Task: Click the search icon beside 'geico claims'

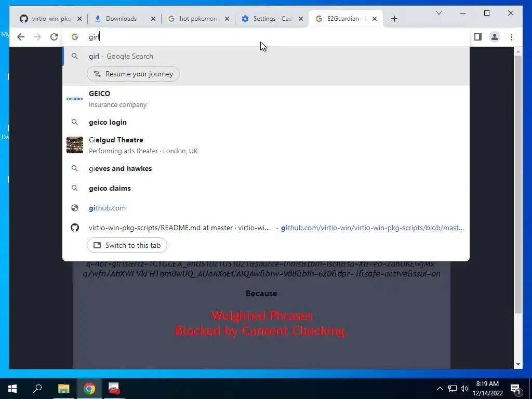Action: coord(75,188)
